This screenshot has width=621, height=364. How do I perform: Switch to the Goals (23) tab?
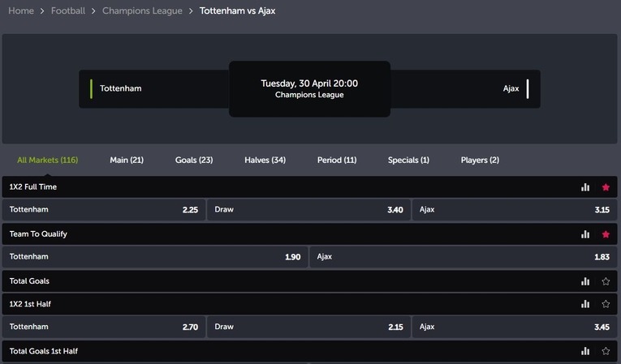click(194, 160)
